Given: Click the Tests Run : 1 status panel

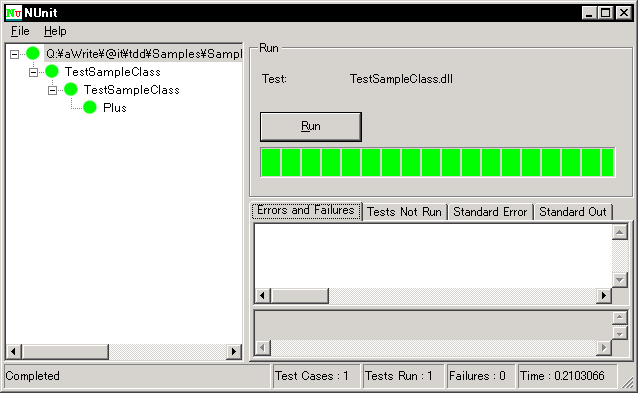Looking at the screenshot, I should point(403,376).
